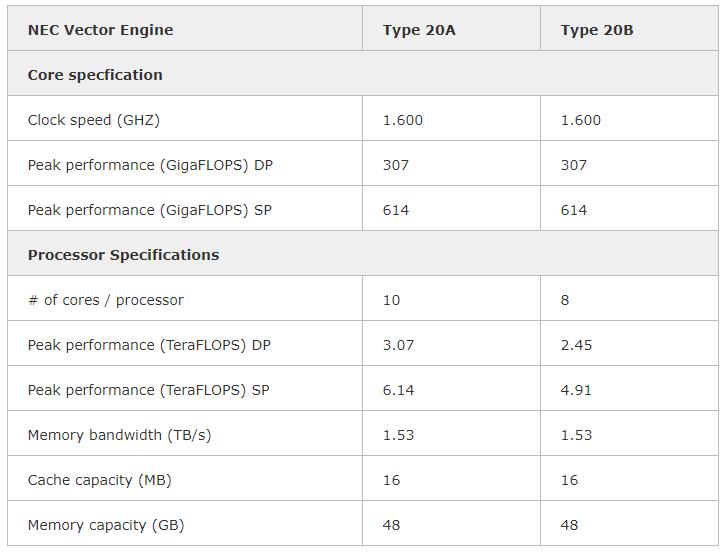Viewport: 724px width, 552px height.
Task: Select the Type 20A column header
Action: pyautogui.click(x=419, y=30)
